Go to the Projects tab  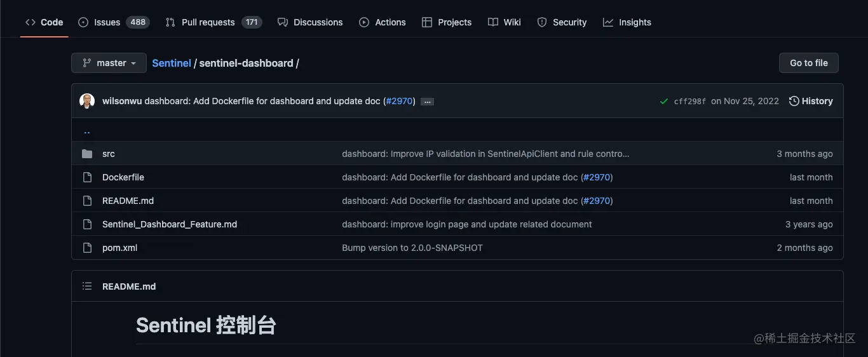(x=447, y=22)
